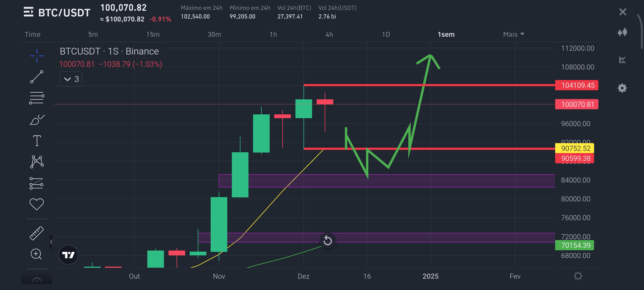
Task: Open the Mais timeframe dropdown
Action: (513, 34)
